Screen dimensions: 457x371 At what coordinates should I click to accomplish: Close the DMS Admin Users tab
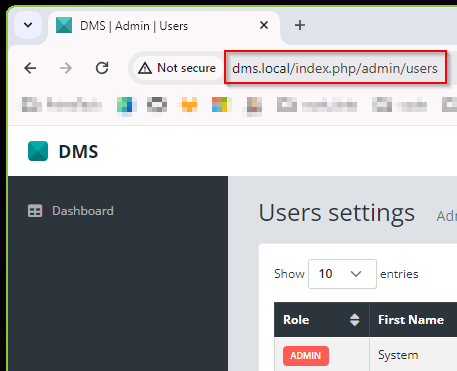264,25
